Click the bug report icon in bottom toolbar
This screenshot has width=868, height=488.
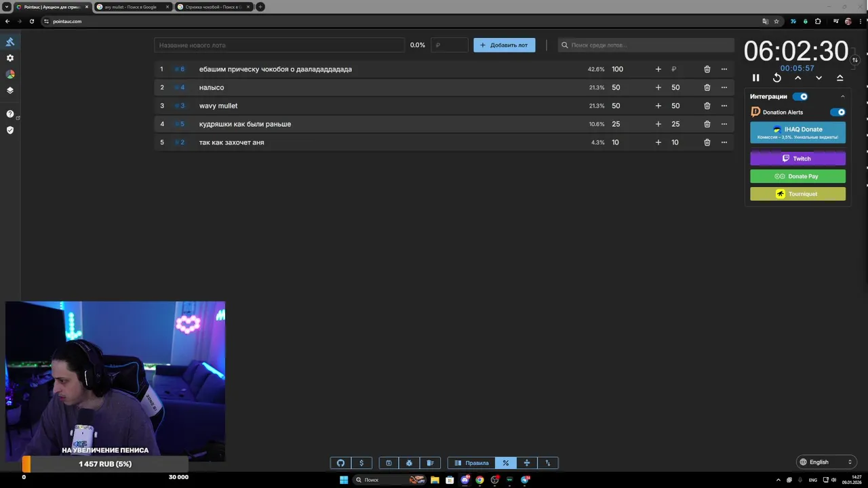tap(410, 463)
